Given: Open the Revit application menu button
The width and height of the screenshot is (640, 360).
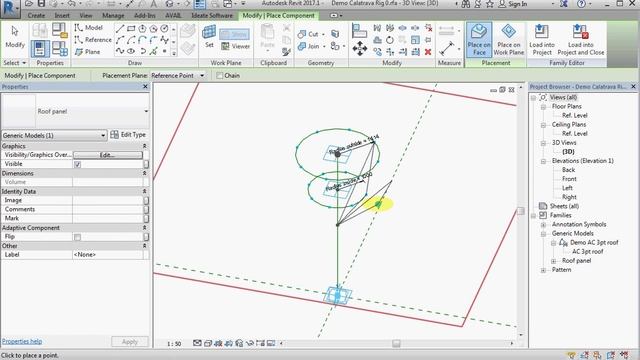Looking at the screenshot, I should pos(10,9).
